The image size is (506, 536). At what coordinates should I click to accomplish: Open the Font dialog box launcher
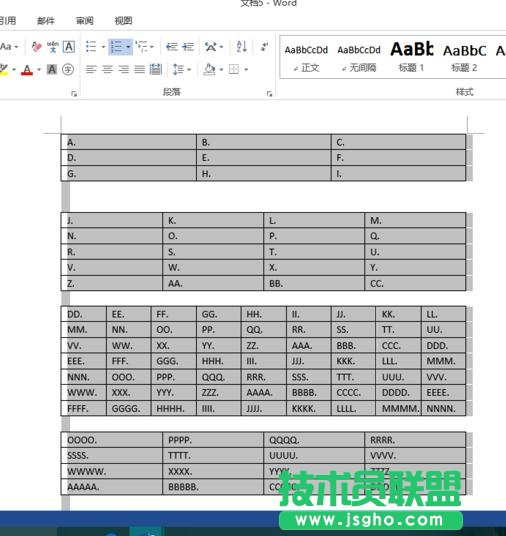74,94
